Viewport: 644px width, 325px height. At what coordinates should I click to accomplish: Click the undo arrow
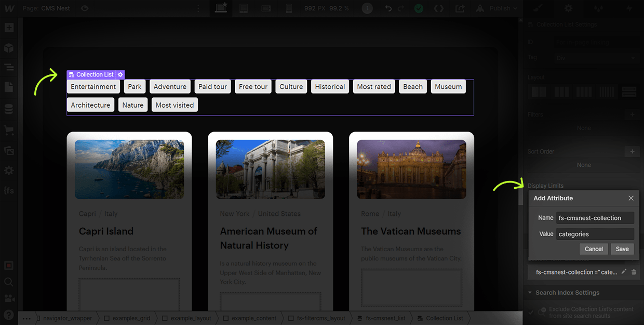(x=388, y=8)
